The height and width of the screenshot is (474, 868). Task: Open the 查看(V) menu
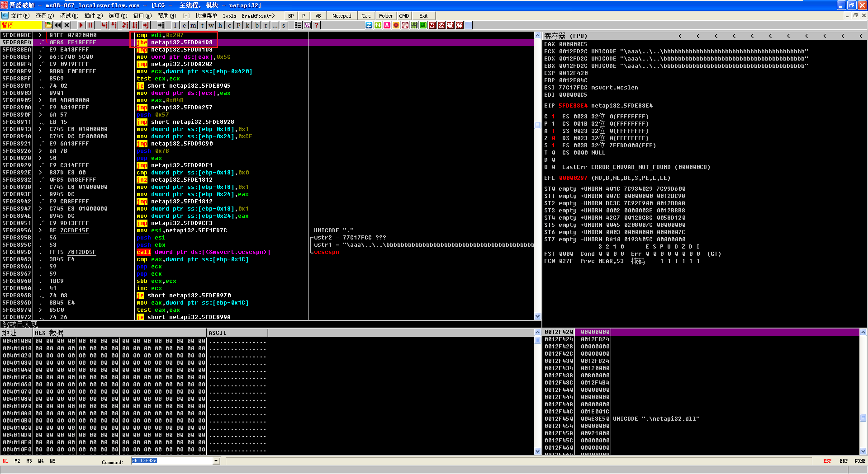tap(45, 16)
